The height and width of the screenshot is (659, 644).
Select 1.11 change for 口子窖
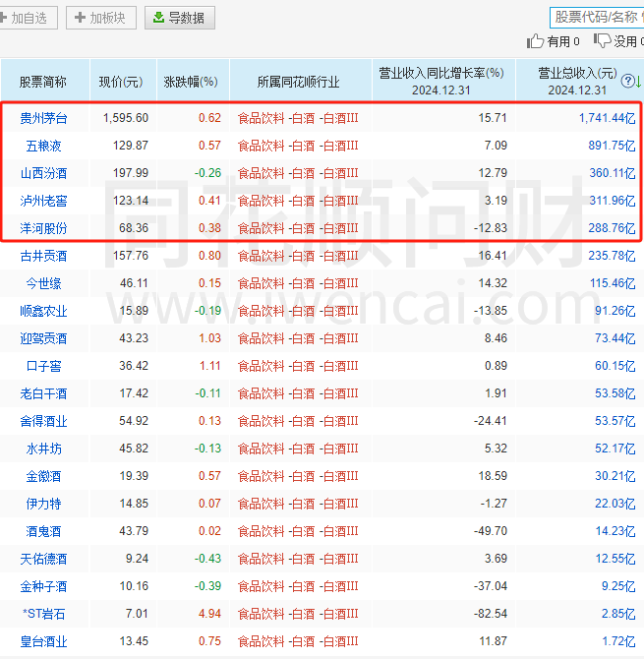(x=210, y=366)
